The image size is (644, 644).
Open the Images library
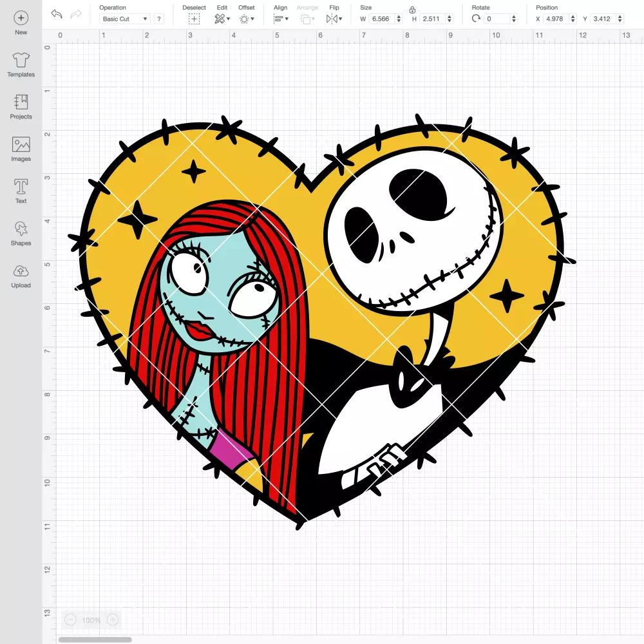click(x=21, y=149)
